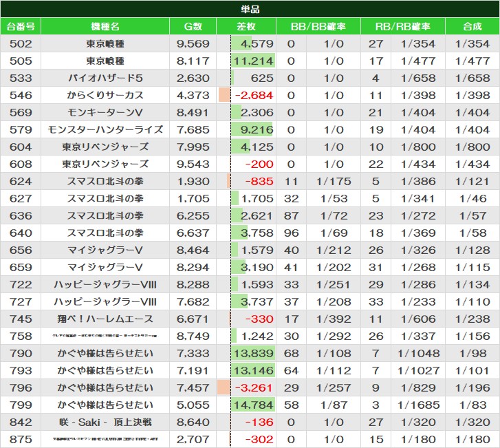Click the -3,261 差枚 value
Screen dimensions: 500x448
(x=254, y=388)
